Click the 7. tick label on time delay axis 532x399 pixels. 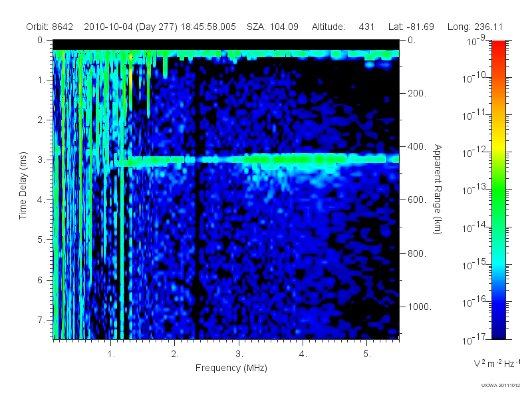pos(41,320)
